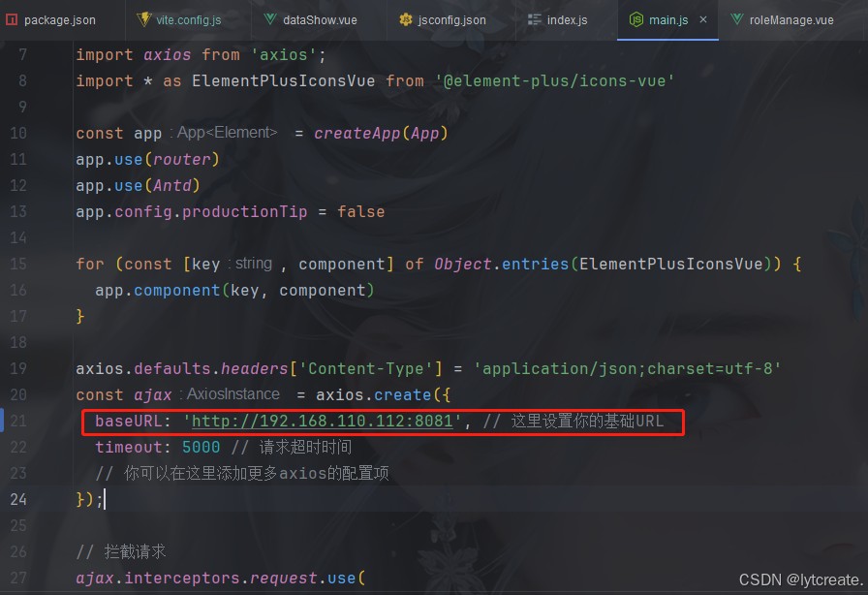Click the Vue icon on roleManage.vue tab
The height and width of the screenshot is (595, 868).
737,19
